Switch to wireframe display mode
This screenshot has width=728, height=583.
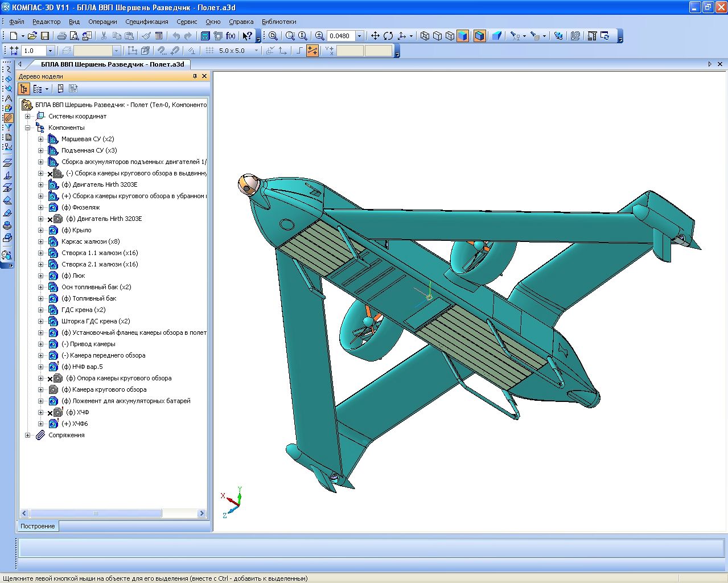(425, 36)
